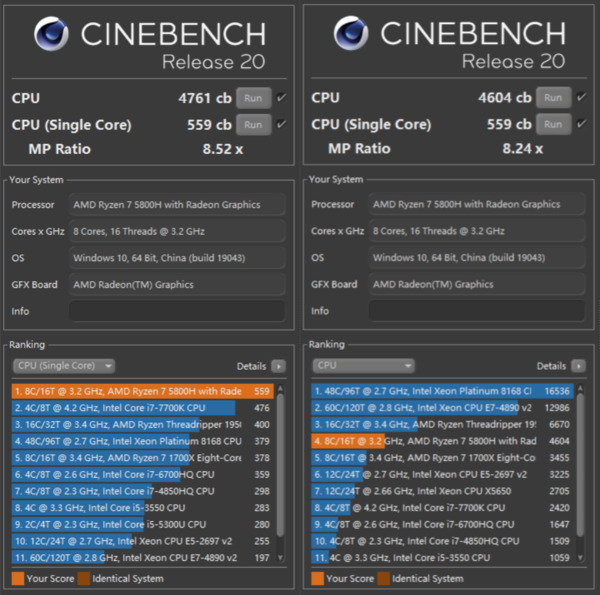
Task: Select Ryzen 7 1700X row scoring 3455
Action: point(442,458)
